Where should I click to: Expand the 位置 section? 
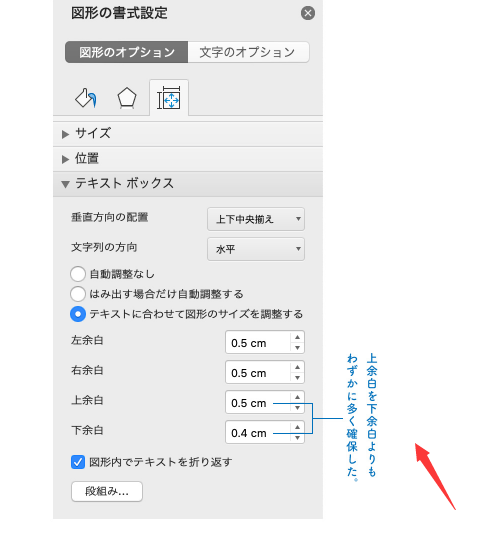(188, 159)
